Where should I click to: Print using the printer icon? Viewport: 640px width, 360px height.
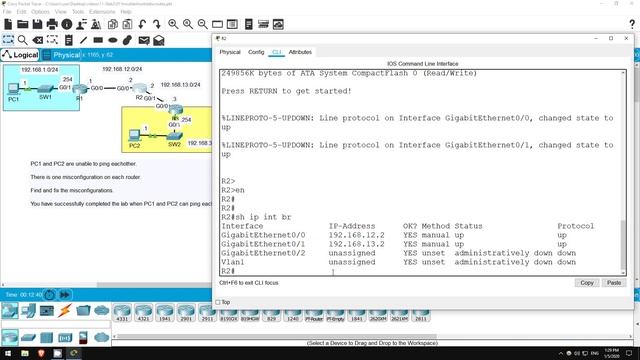[x=52, y=24]
